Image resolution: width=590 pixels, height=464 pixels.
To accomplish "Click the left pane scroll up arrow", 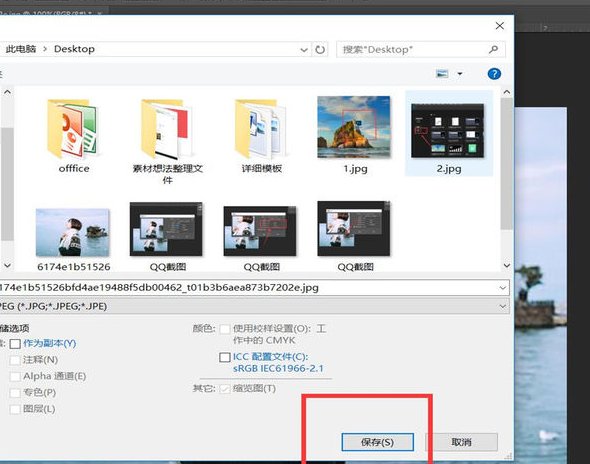I will (8, 92).
